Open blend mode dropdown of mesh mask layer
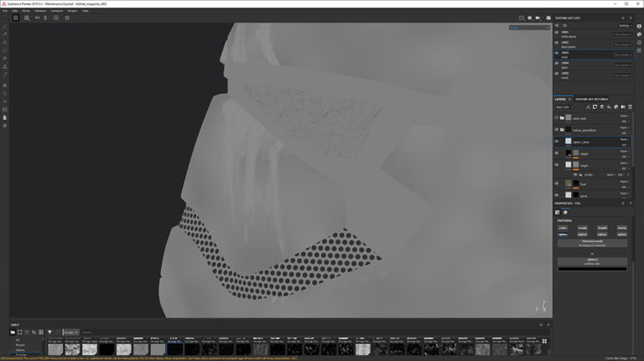The width and height of the screenshot is (644, 361). (x=624, y=116)
